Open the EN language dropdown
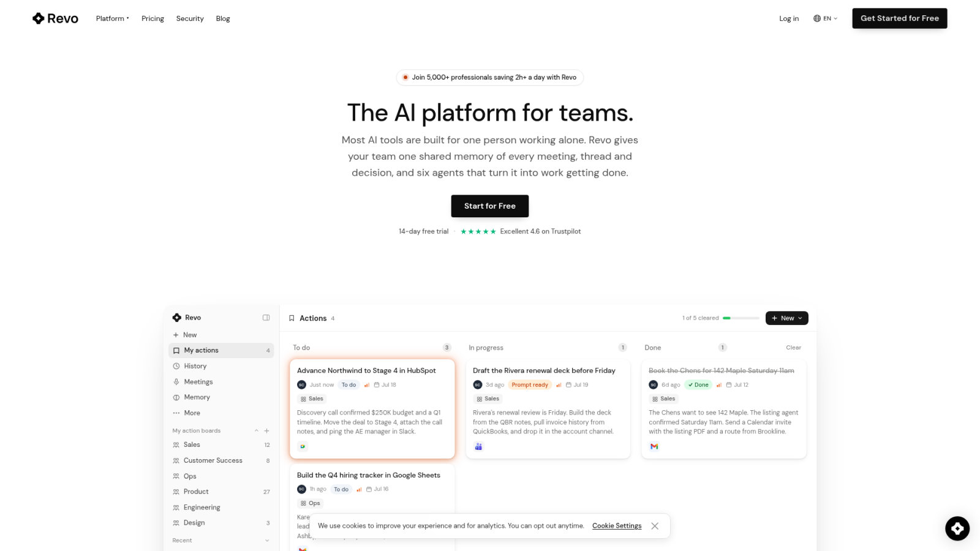The image size is (980, 551). 826,18
